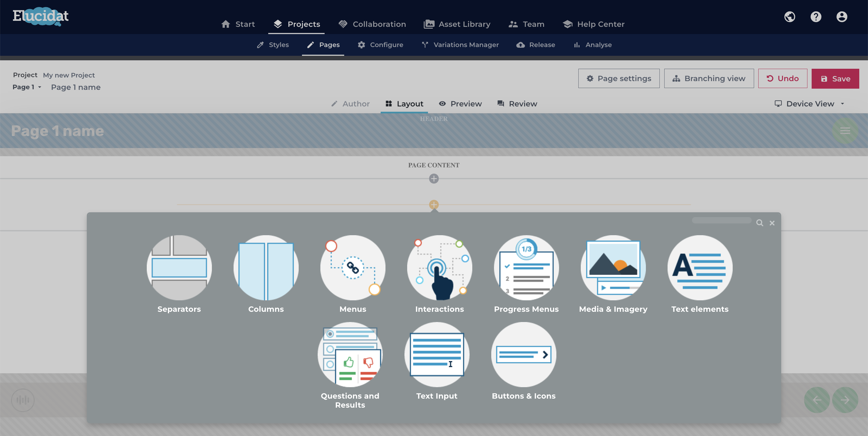Go to previous page with left arrow

point(817,400)
